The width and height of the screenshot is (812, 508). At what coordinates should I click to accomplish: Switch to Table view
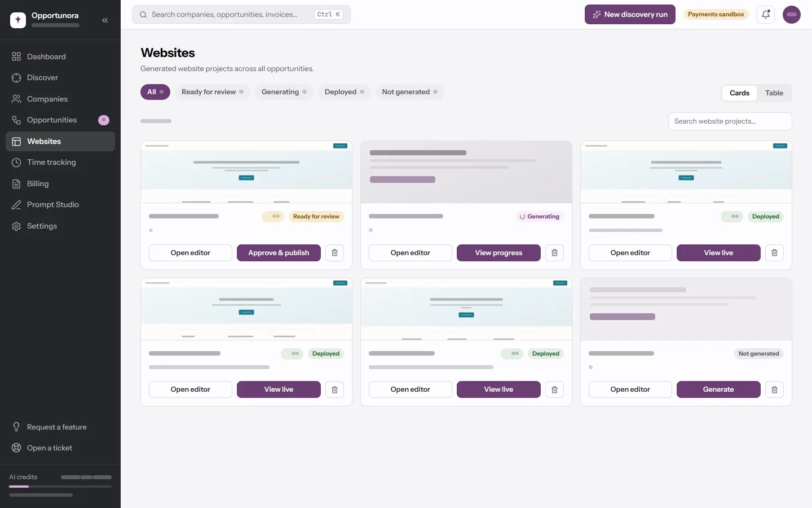point(774,93)
